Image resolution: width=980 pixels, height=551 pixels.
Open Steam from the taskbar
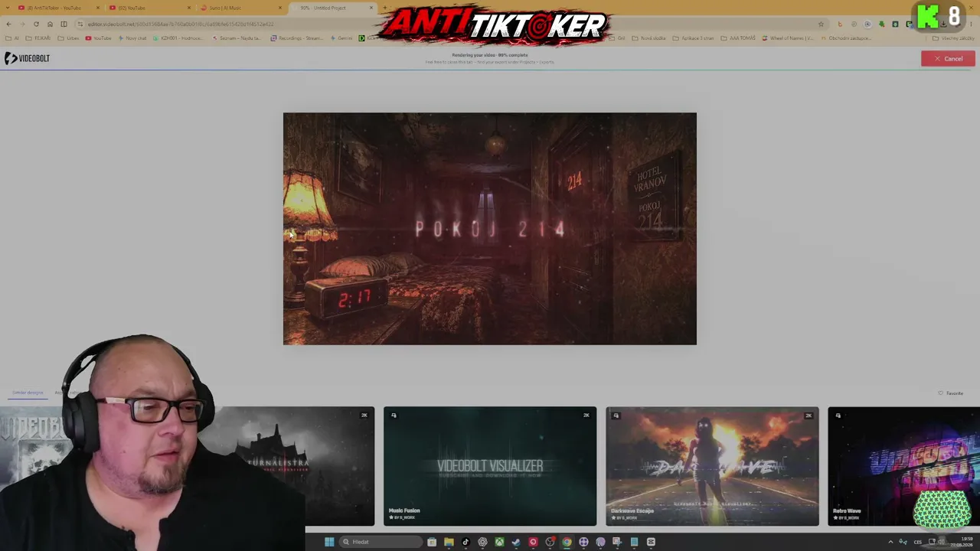(516, 542)
